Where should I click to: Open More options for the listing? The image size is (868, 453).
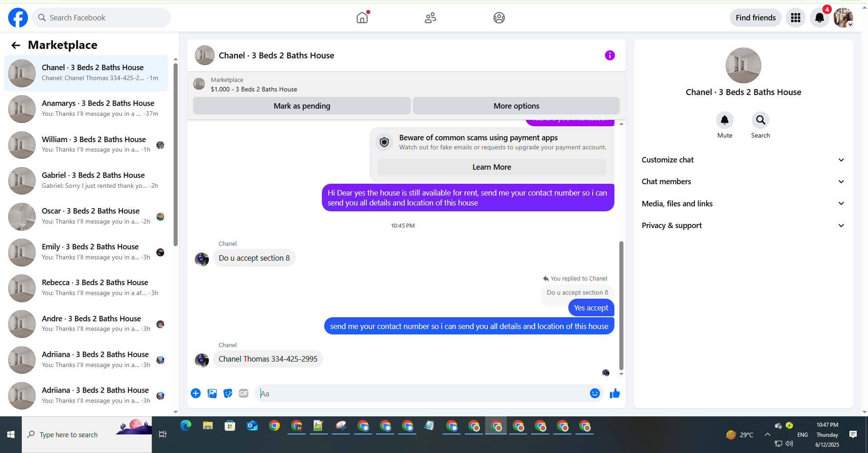coord(516,106)
